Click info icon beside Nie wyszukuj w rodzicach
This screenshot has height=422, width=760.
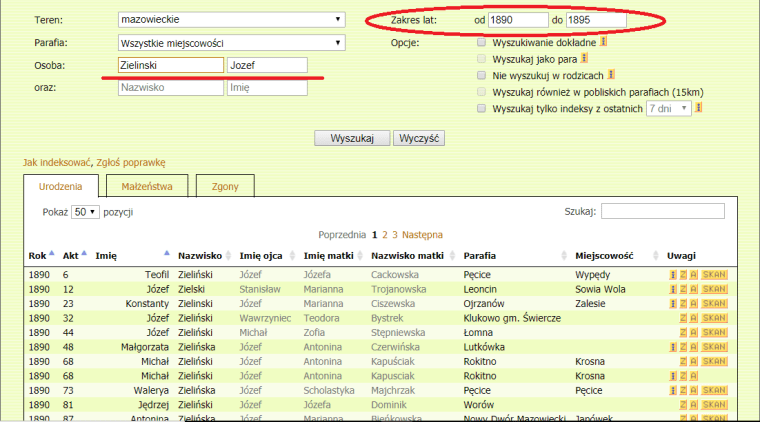click(611, 74)
